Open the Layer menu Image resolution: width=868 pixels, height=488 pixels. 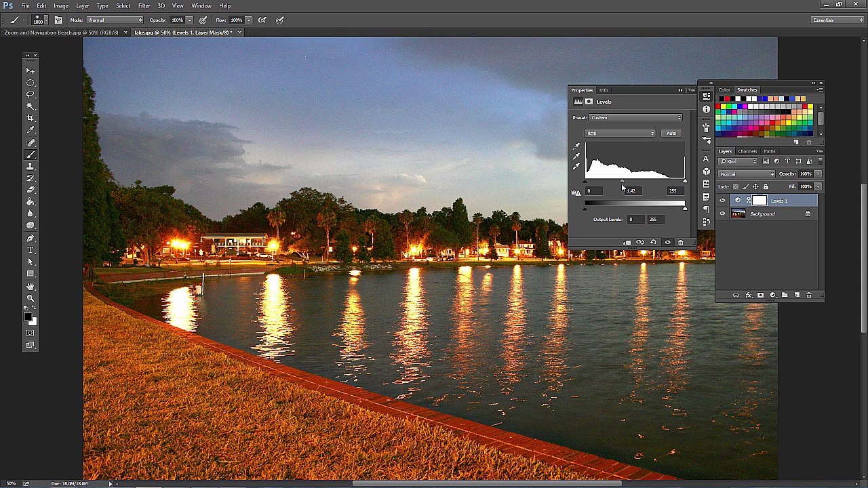click(82, 5)
